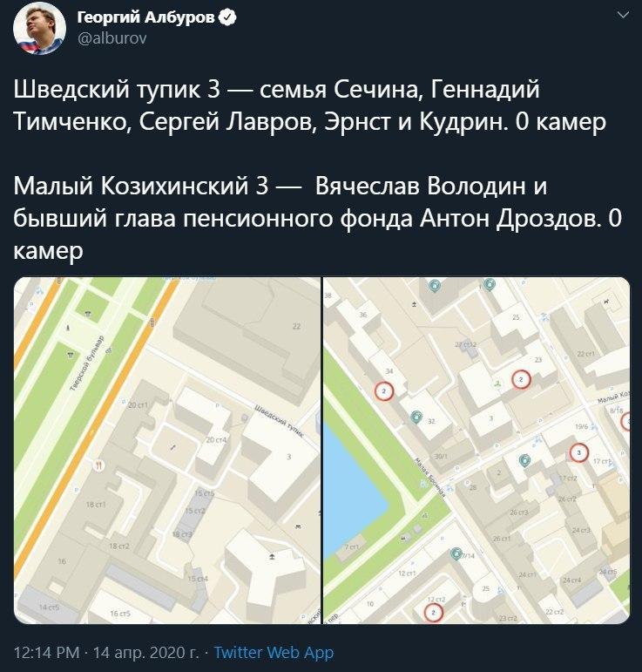Click teal pin right of building 2

click(524, 460)
